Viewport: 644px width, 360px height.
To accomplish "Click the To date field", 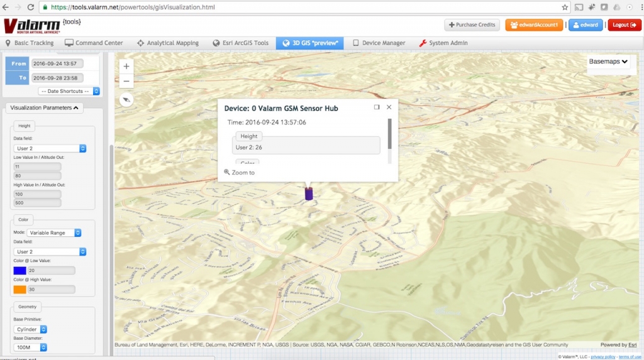I will pyautogui.click(x=57, y=78).
